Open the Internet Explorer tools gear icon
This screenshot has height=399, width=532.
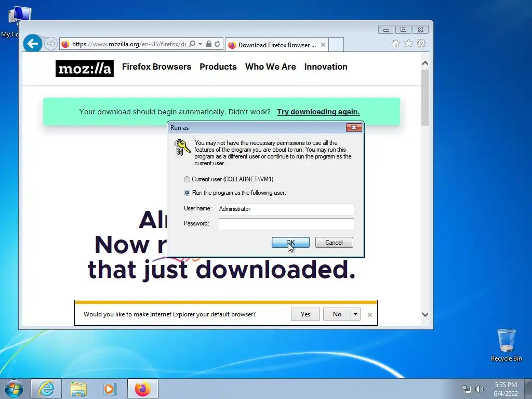pos(421,44)
